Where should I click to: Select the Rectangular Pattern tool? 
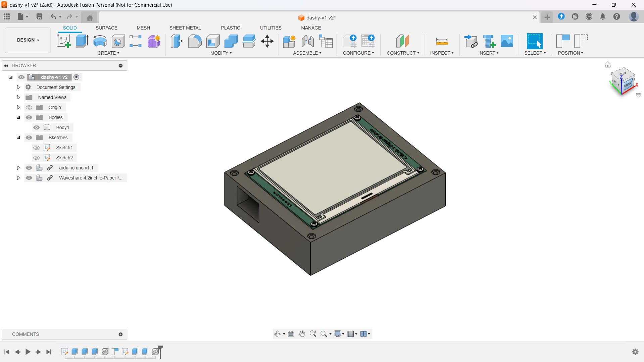point(136,41)
